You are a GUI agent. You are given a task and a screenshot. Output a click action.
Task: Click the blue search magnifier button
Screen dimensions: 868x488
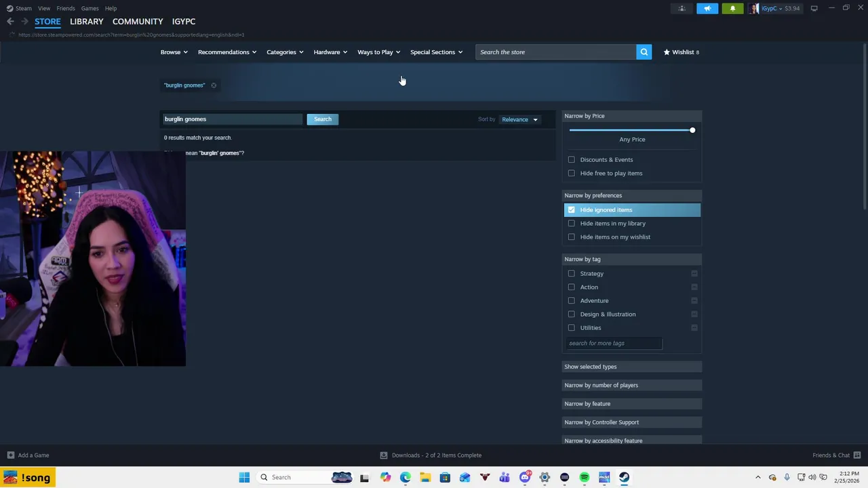[x=644, y=52]
